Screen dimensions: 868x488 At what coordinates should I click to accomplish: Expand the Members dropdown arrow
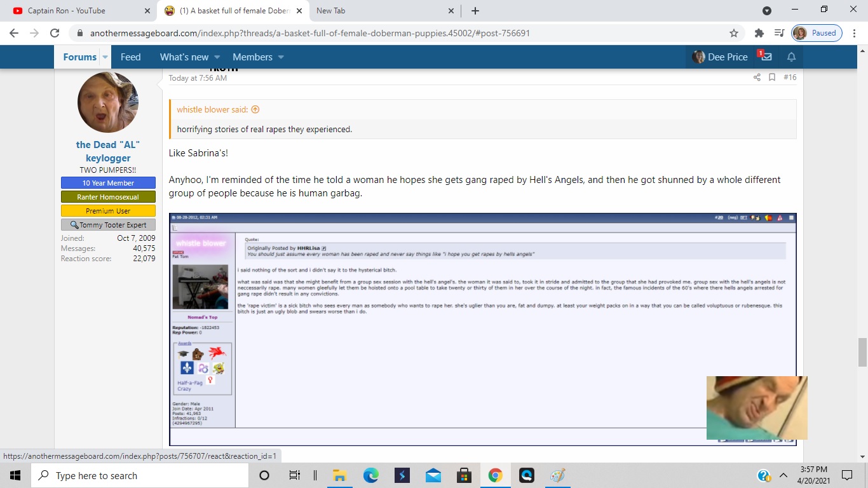(281, 57)
